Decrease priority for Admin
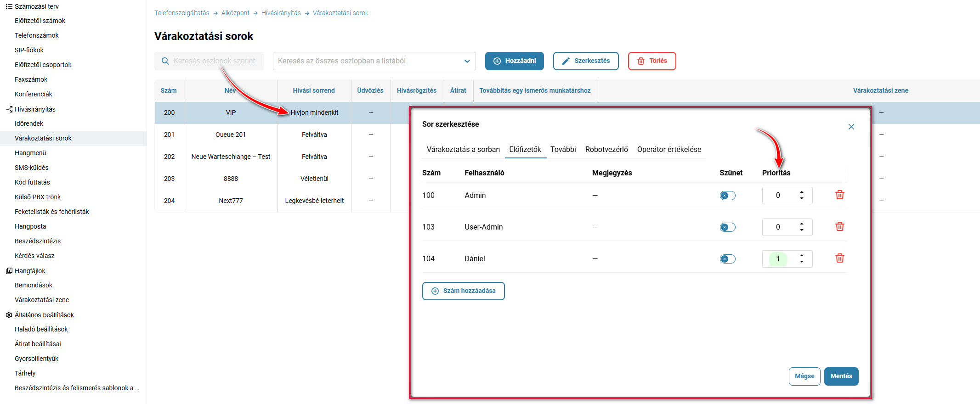This screenshot has width=980, height=404. pyautogui.click(x=801, y=198)
